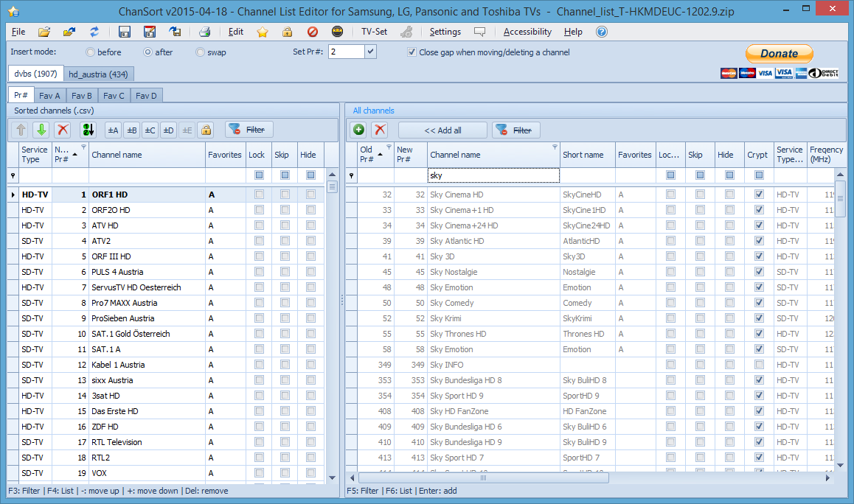Uncheck Close gap when moving/deleting a channel
Viewport: 854px width, 504px height.
tap(412, 52)
